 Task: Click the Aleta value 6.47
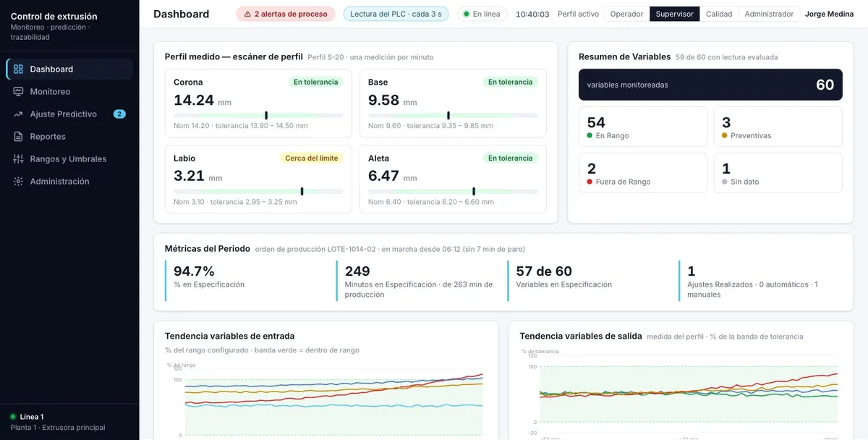383,176
